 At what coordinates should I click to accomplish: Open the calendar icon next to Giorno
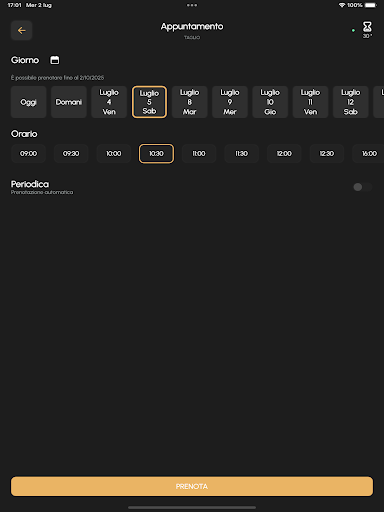pyautogui.click(x=55, y=60)
